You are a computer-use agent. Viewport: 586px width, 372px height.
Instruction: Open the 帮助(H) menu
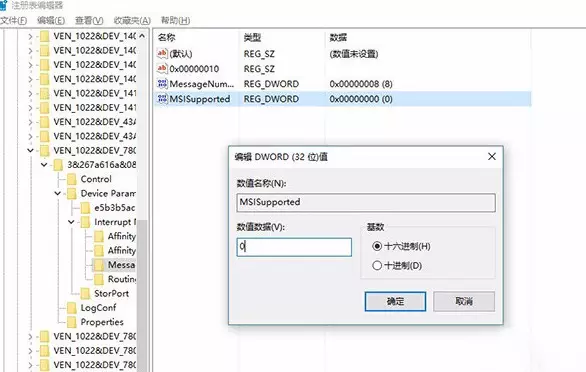(175, 20)
